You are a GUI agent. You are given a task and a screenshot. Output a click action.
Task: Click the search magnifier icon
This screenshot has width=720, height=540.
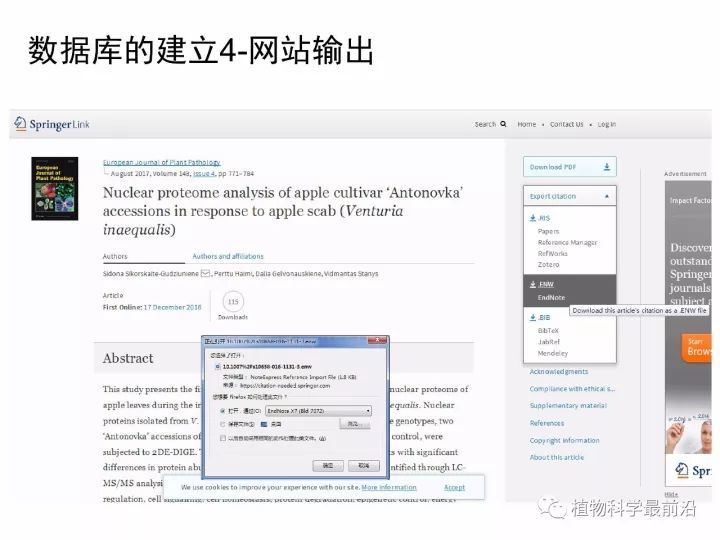tap(504, 124)
